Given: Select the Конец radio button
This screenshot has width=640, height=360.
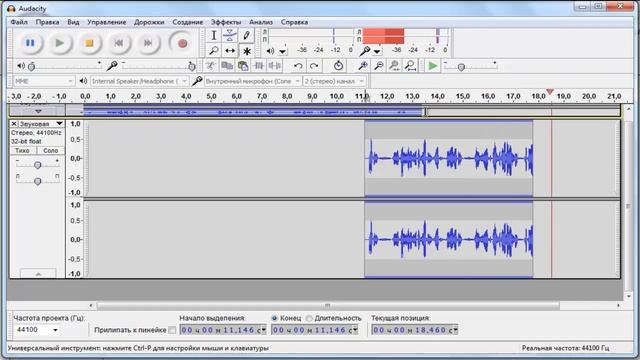Looking at the screenshot, I should (x=274, y=318).
